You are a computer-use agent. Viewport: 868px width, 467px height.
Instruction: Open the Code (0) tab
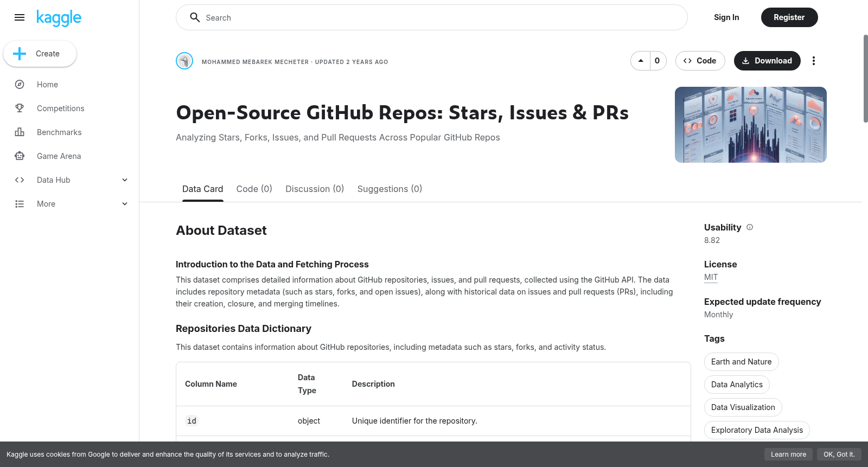pyautogui.click(x=254, y=189)
